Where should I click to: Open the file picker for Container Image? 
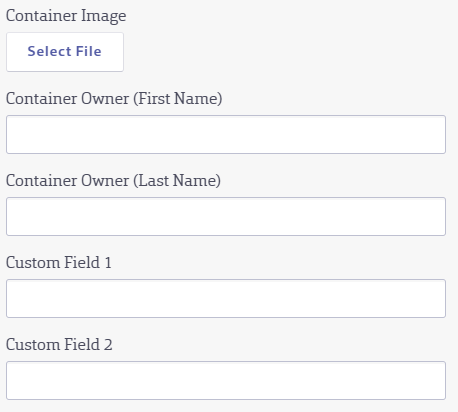tap(65, 52)
